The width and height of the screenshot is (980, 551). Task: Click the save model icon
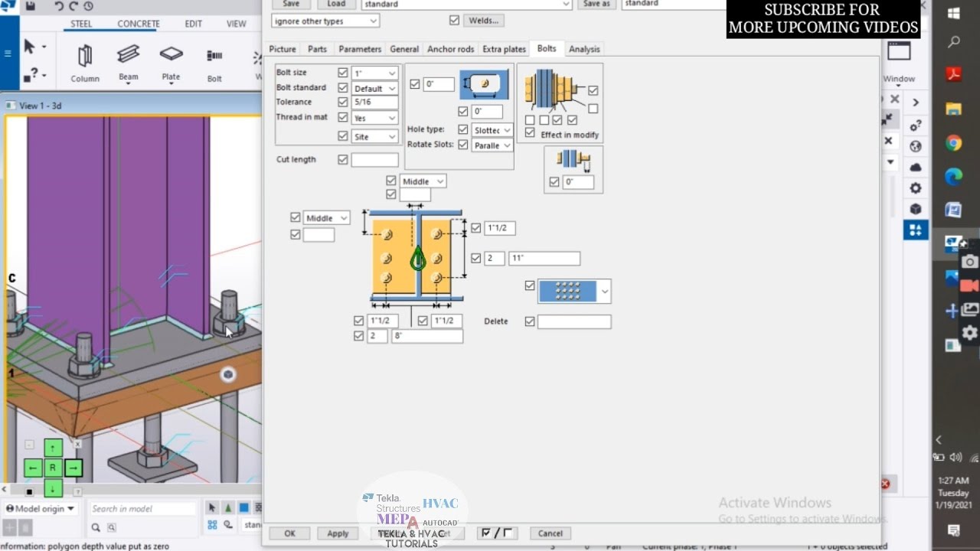click(30, 6)
